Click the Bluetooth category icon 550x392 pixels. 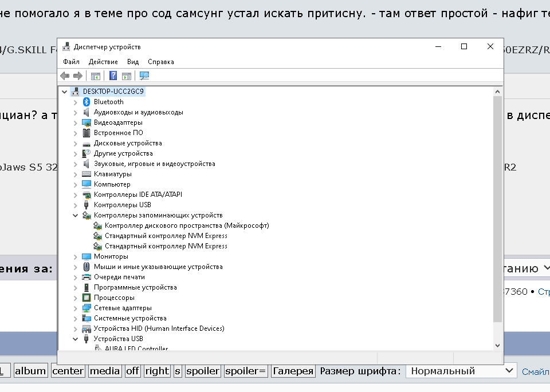pyautogui.click(x=87, y=102)
